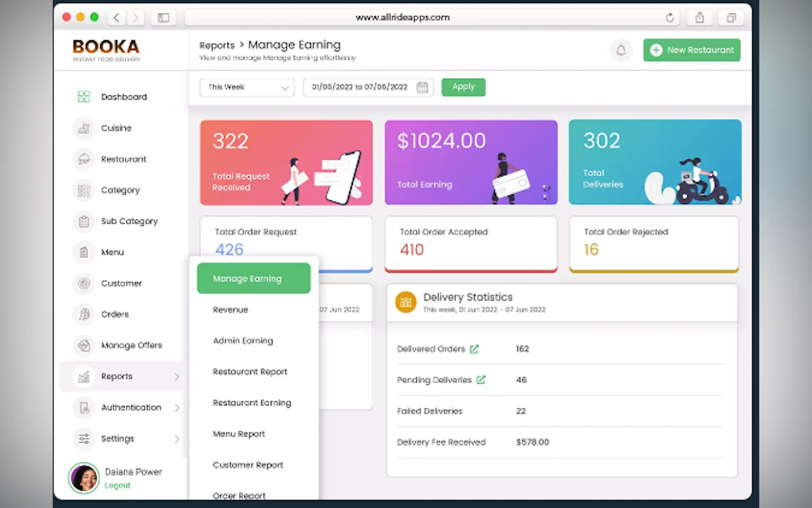The image size is (812, 508).
Task: Click the Logout link under Daiana Power
Action: (x=117, y=486)
